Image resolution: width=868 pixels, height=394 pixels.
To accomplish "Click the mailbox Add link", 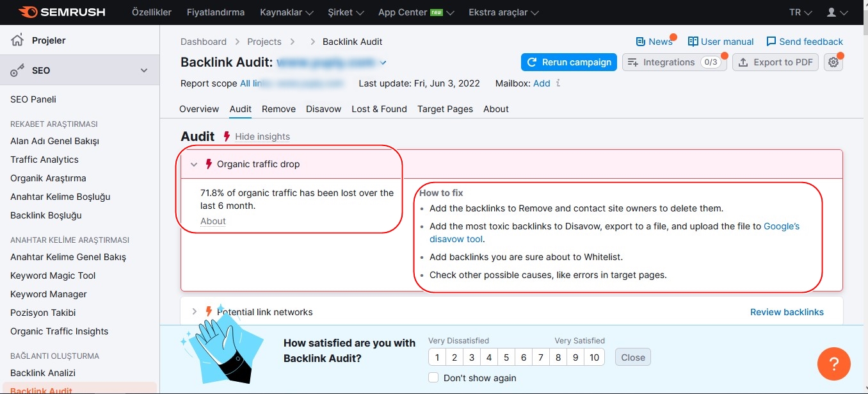I will click(x=542, y=83).
